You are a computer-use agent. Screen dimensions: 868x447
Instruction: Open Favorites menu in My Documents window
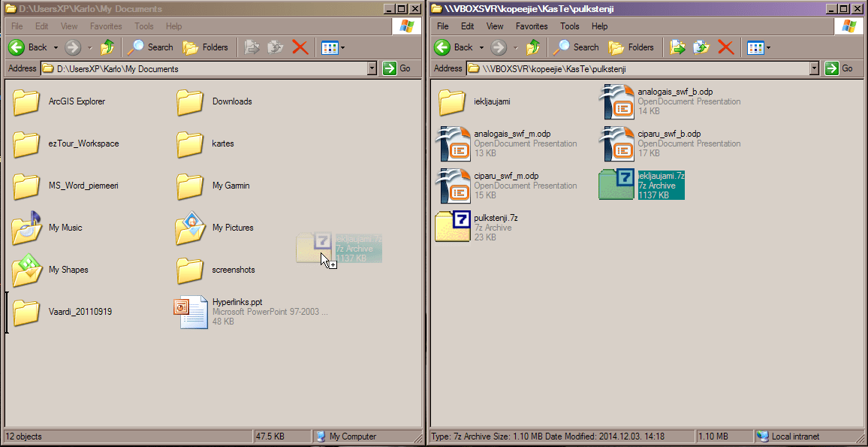pos(106,26)
